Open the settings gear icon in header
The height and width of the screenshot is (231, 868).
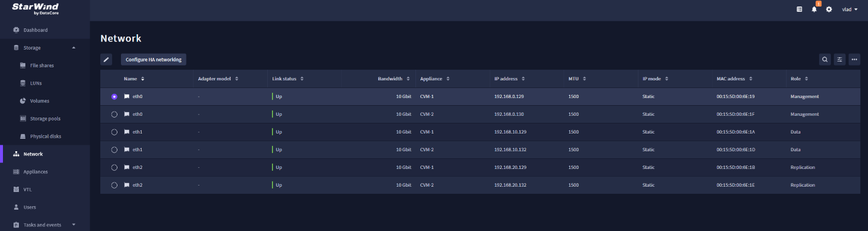[x=829, y=9]
